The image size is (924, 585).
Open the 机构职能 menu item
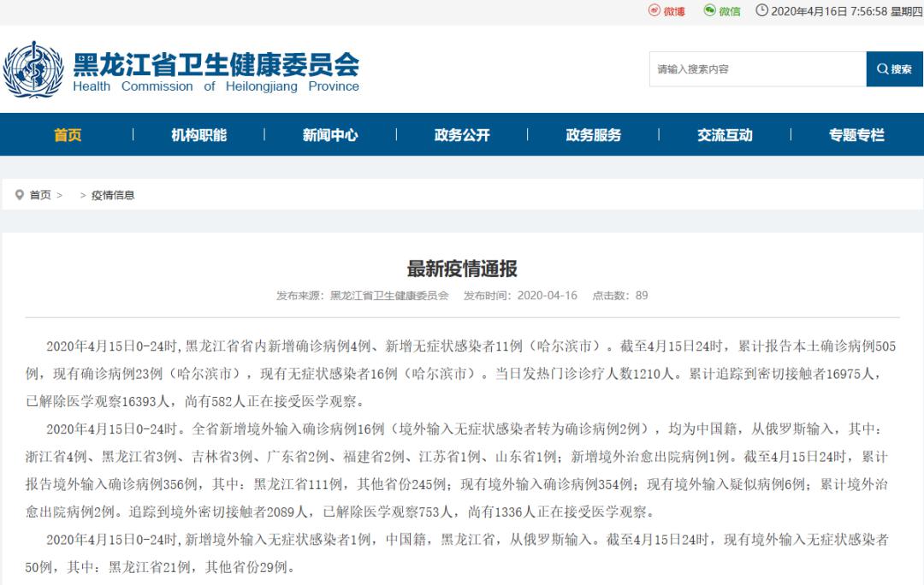point(198,135)
